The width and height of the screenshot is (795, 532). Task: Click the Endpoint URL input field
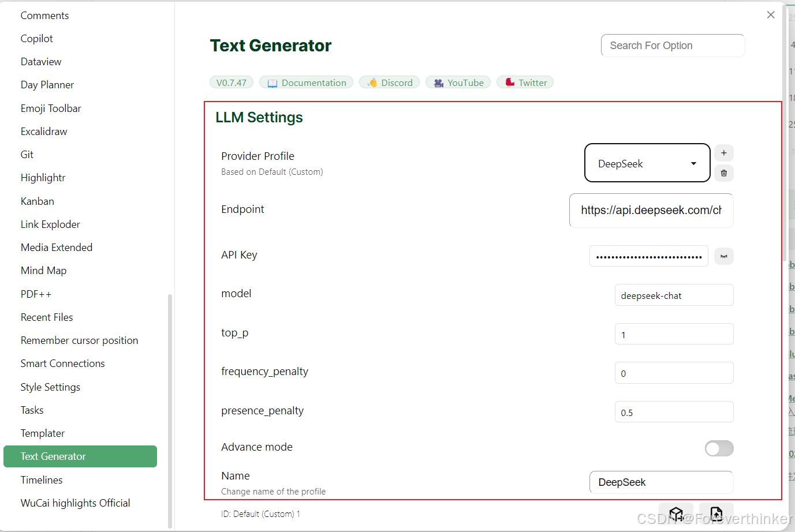pyautogui.click(x=651, y=210)
